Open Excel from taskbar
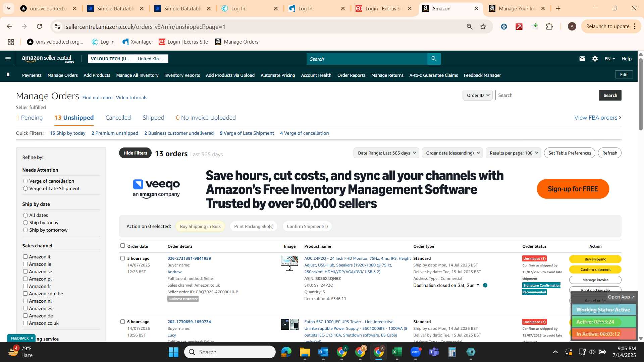Screen dimensions: 644x362 [x=397, y=352]
